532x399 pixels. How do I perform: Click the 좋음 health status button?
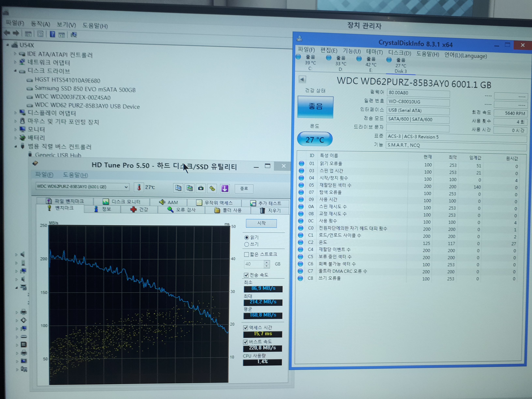pos(315,107)
